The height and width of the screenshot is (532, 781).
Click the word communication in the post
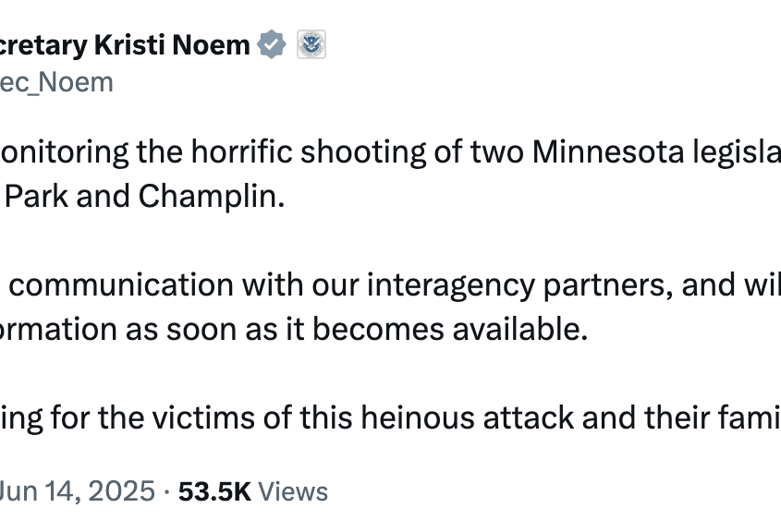(121, 285)
